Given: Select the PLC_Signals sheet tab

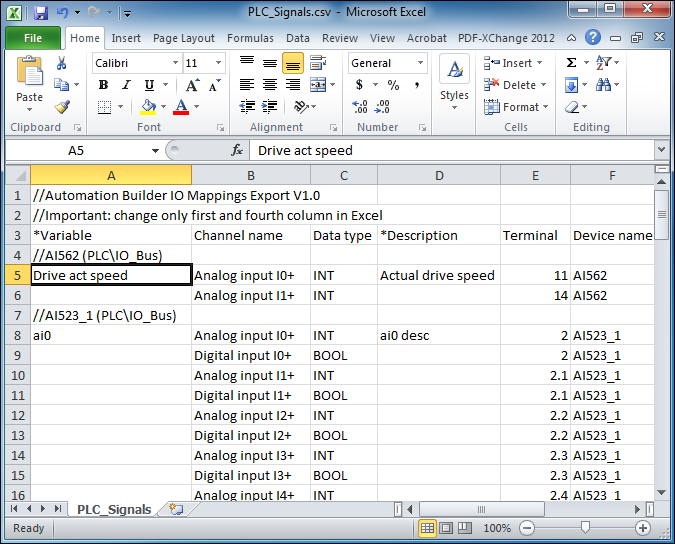Looking at the screenshot, I should click(114, 509).
